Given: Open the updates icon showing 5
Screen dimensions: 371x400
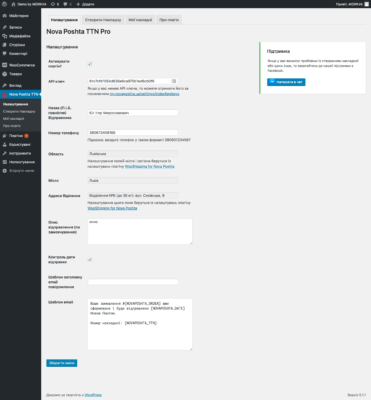Looking at the screenshot, I should pyautogui.click(x=55, y=4).
